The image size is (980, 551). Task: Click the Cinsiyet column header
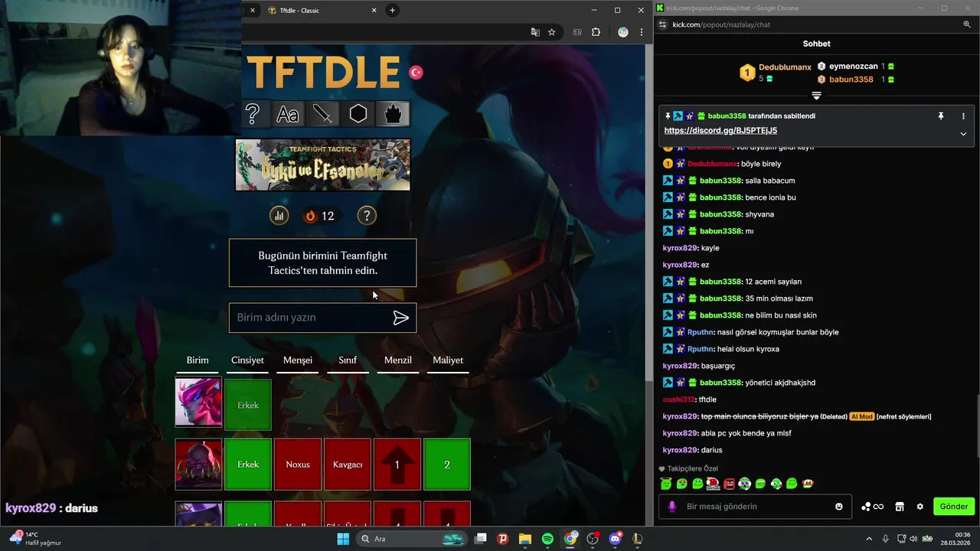pos(247,360)
